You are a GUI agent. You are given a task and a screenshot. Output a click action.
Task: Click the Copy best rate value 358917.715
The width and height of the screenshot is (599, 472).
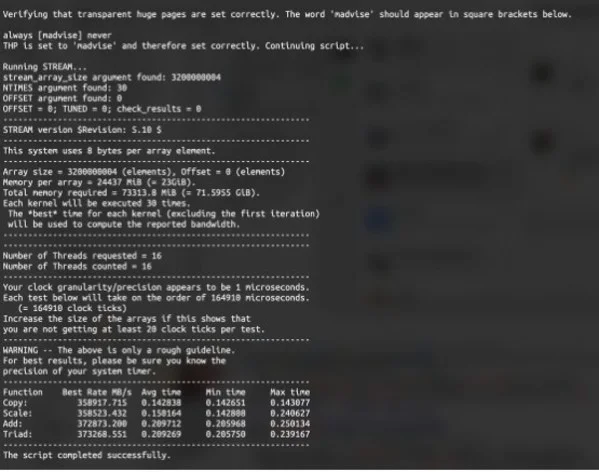tap(102, 403)
